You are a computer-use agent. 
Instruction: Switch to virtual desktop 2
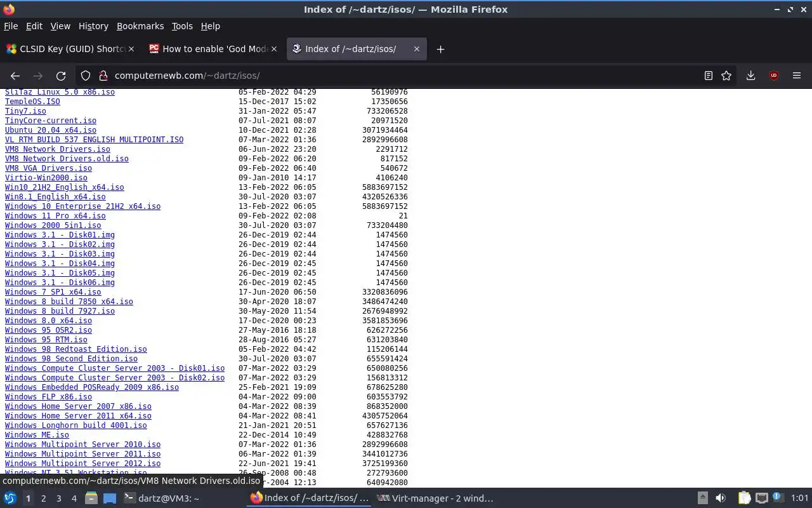[43, 498]
